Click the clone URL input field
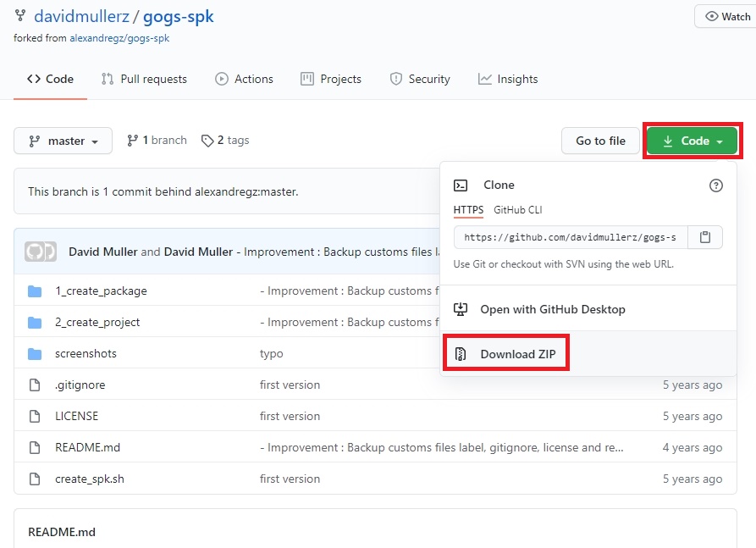 (571, 237)
